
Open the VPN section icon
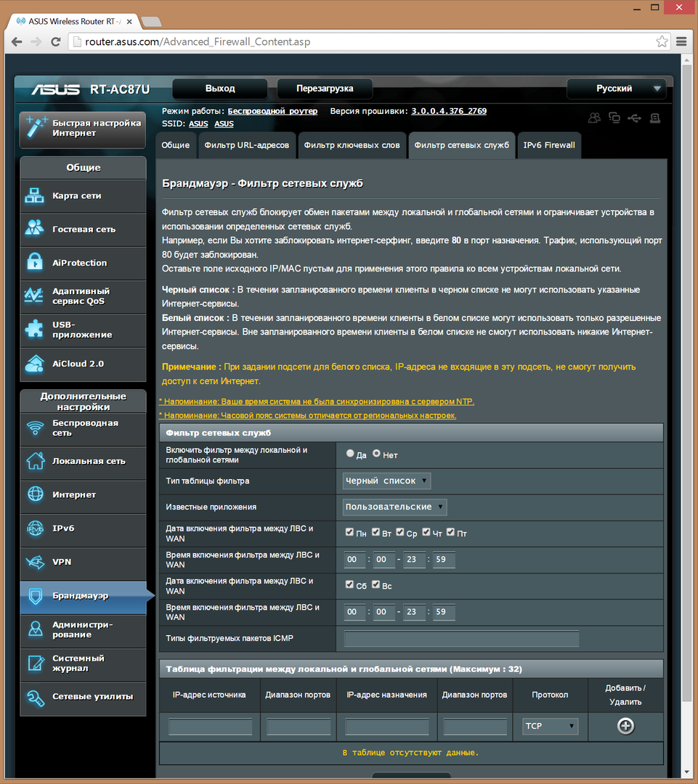click(35, 562)
